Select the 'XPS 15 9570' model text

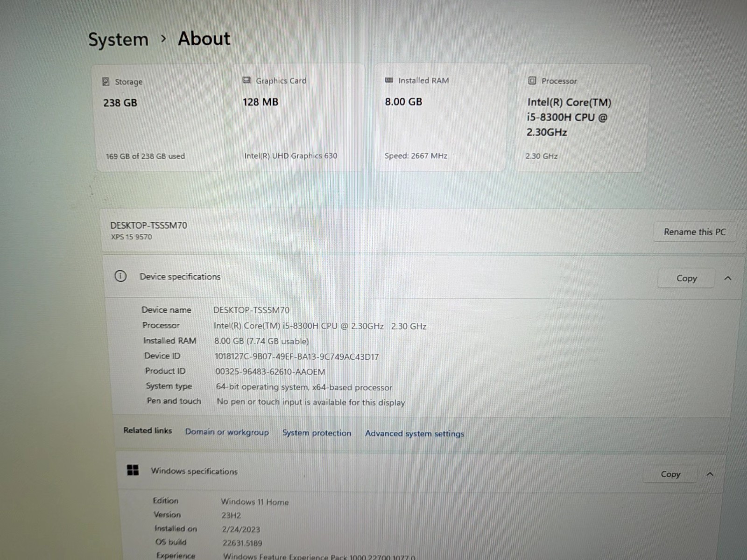(x=131, y=237)
